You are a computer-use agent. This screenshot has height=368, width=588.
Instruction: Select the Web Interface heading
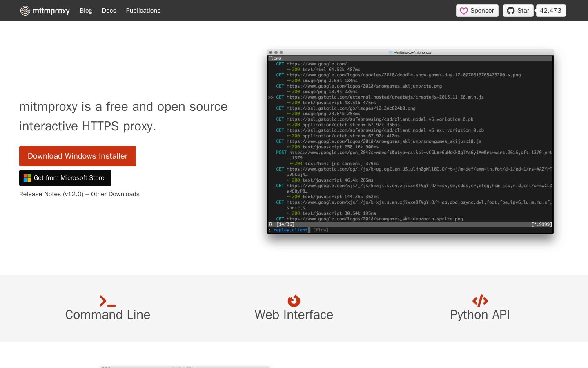(294, 315)
